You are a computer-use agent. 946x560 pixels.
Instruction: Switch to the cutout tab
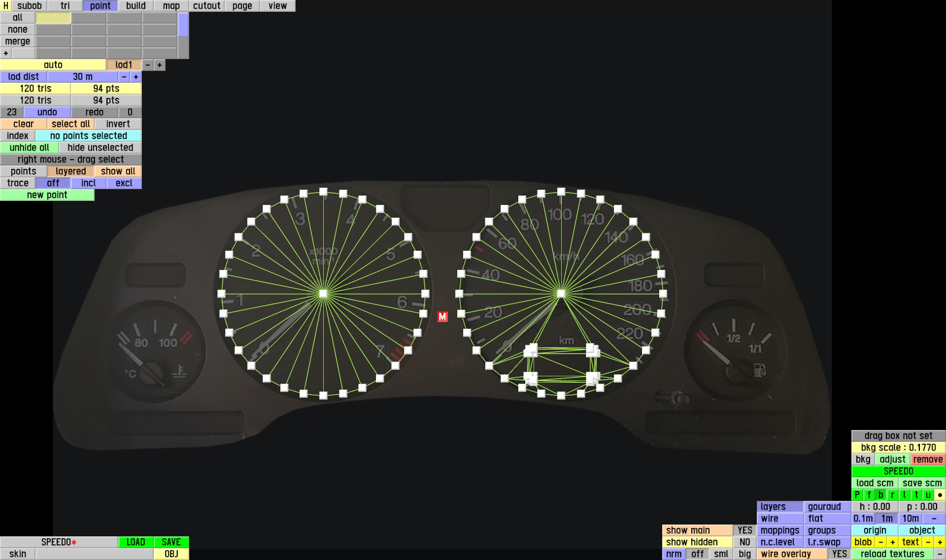click(x=206, y=6)
